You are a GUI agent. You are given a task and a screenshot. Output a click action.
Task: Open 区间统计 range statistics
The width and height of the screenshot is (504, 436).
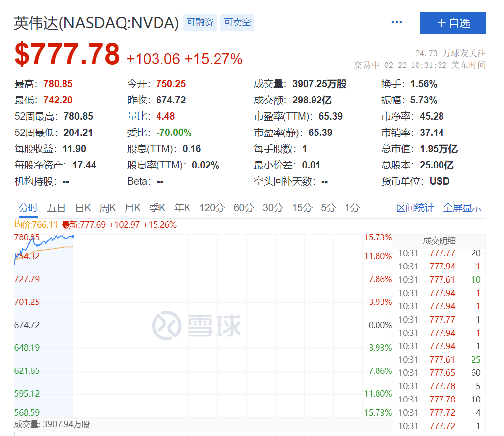coord(414,208)
